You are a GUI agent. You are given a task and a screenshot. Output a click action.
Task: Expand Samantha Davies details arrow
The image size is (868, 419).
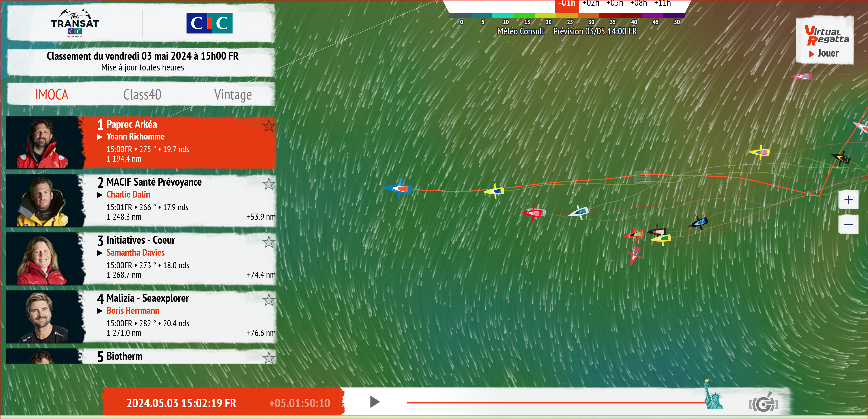(100, 253)
